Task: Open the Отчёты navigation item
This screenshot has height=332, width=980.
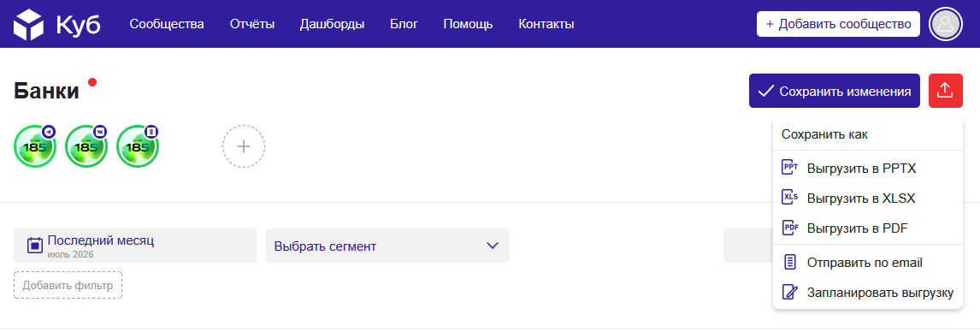Action: pyautogui.click(x=252, y=24)
